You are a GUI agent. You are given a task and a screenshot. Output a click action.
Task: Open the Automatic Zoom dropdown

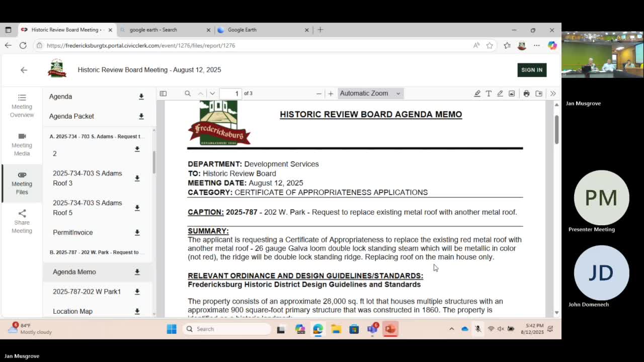tap(370, 93)
